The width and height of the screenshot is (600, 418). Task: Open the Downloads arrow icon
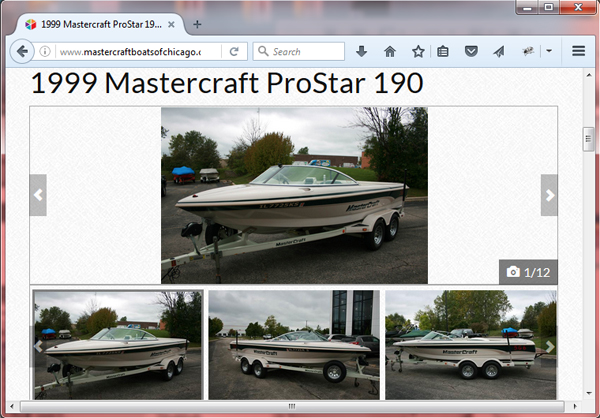362,51
